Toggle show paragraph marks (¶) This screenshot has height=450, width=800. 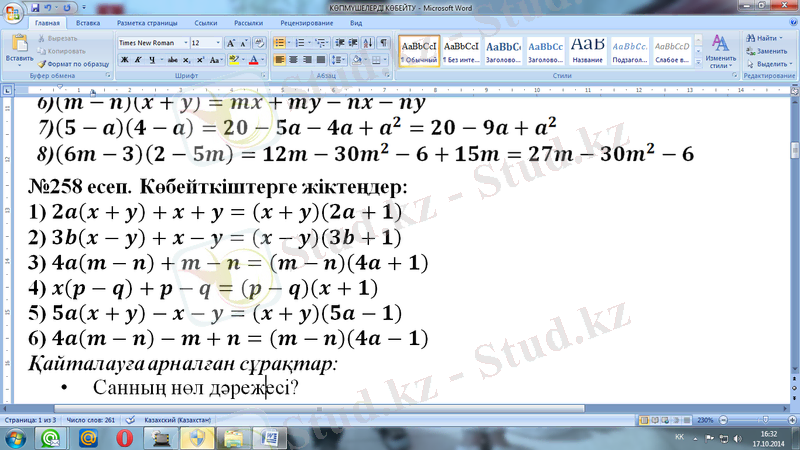384,43
